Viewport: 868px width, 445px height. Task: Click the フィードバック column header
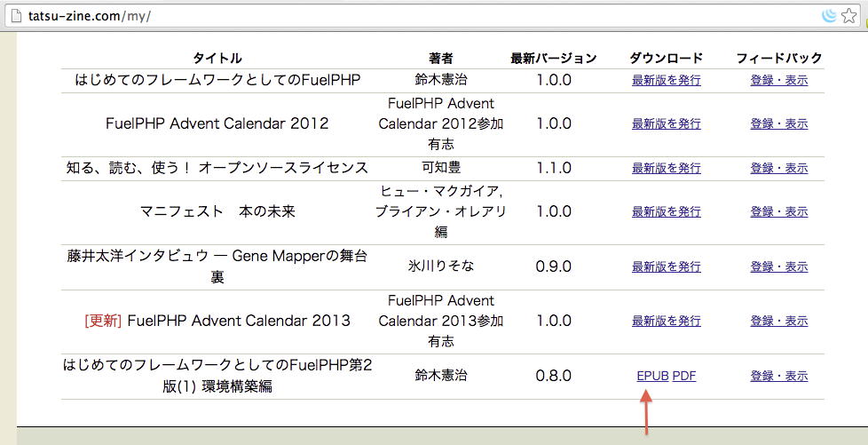tap(779, 58)
